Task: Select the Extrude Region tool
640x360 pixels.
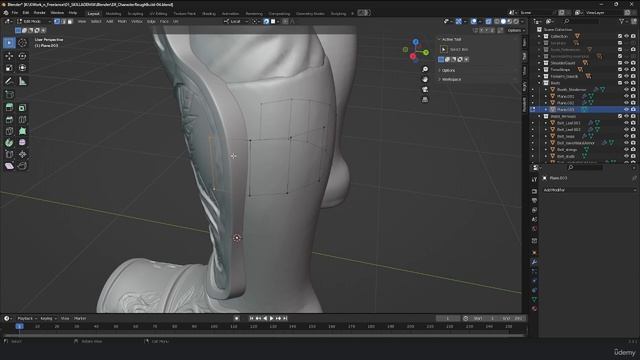Action: coord(9,107)
